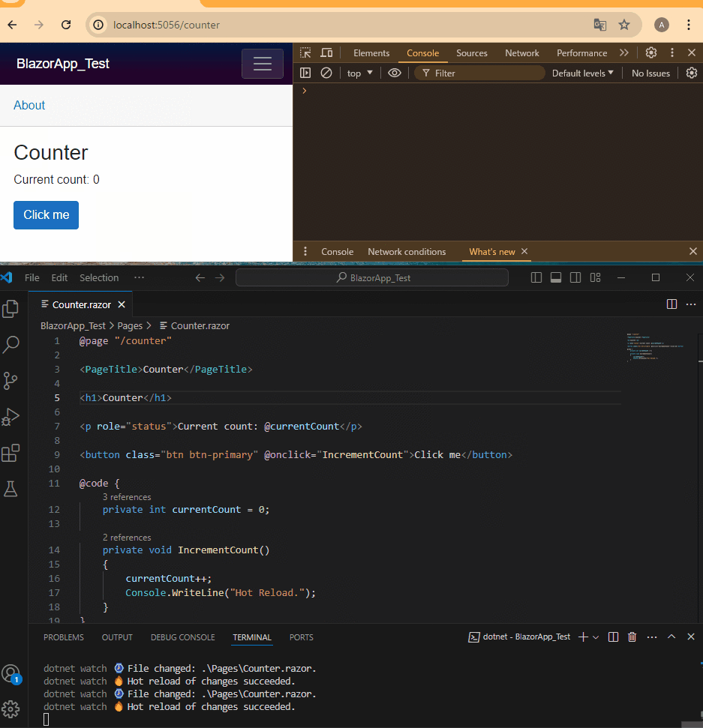The height and width of the screenshot is (728, 703).
Task: Bookmark this page with the star icon
Action: (x=624, y=25)
